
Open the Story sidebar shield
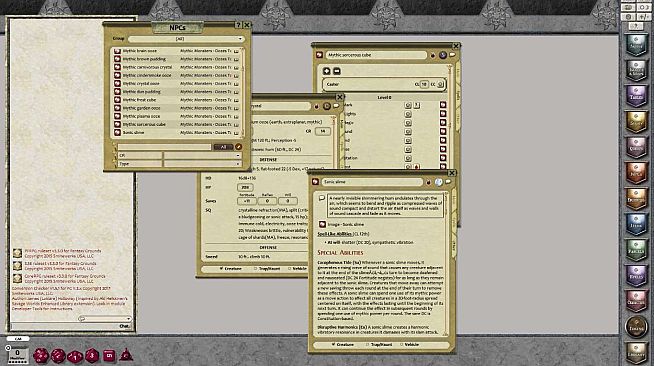636,121
